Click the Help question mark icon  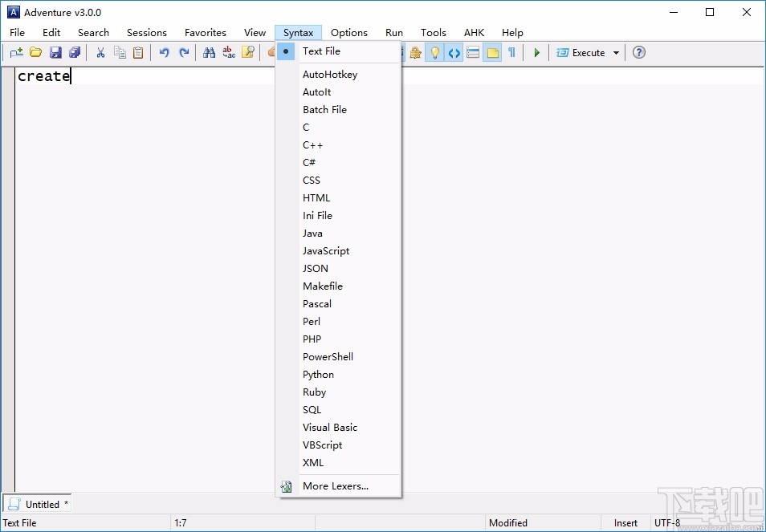[638, 52]
